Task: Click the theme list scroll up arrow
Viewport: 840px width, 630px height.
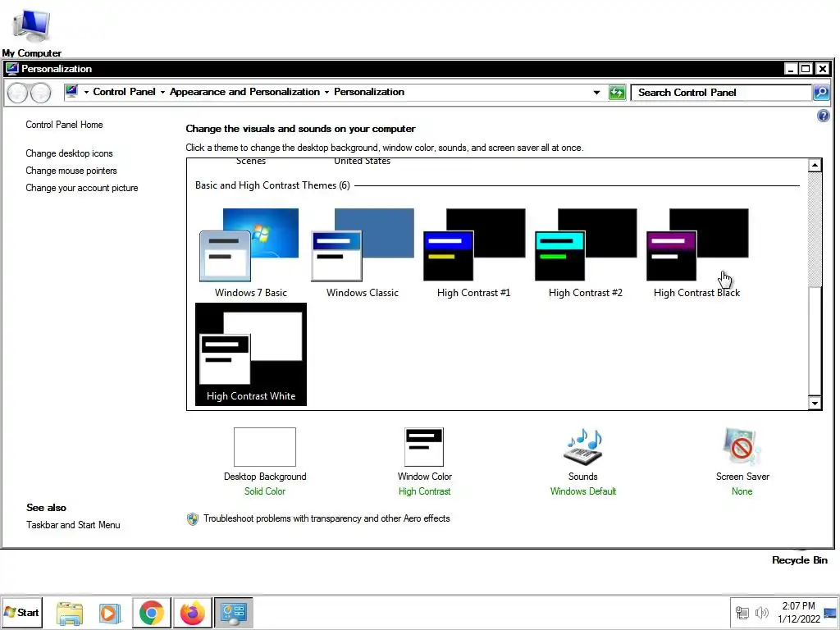Action: [x=815, y=165]
